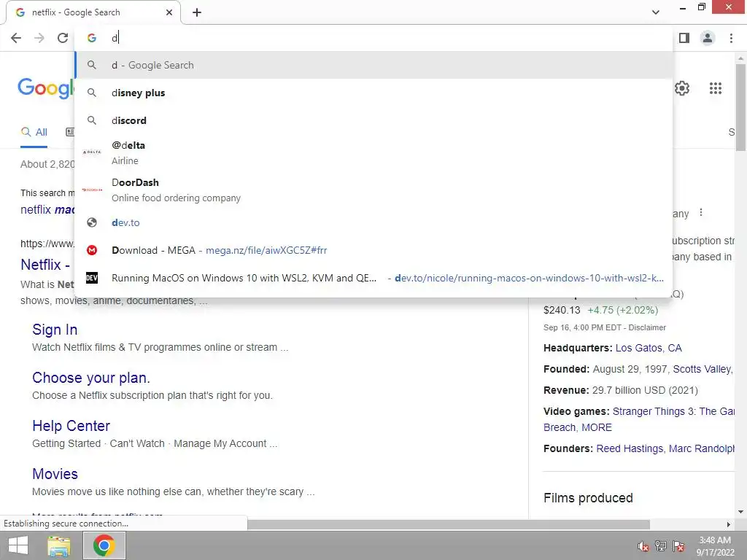
Task: Open the Sign In sitelink
Action: pyautogui.click(x=55, y=330)
